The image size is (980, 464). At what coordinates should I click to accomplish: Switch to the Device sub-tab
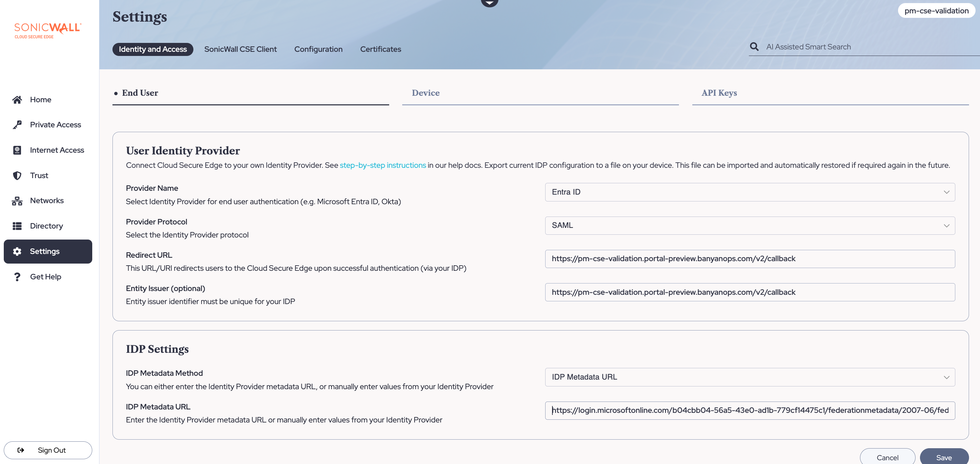425,93
